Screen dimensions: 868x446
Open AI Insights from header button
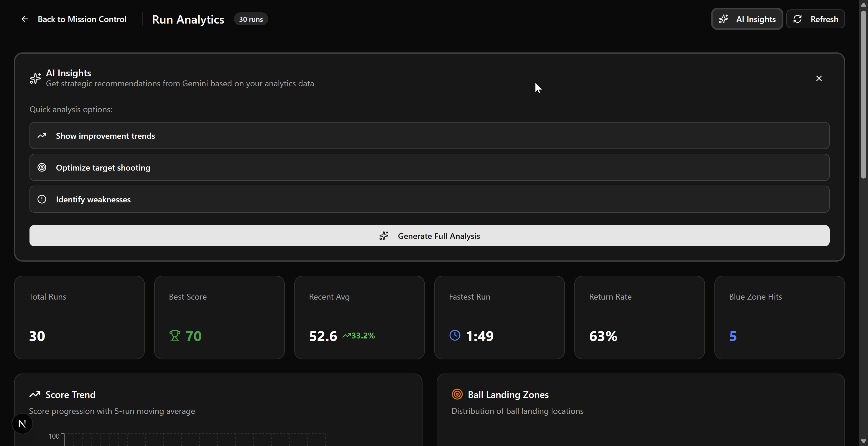point(747,19)
